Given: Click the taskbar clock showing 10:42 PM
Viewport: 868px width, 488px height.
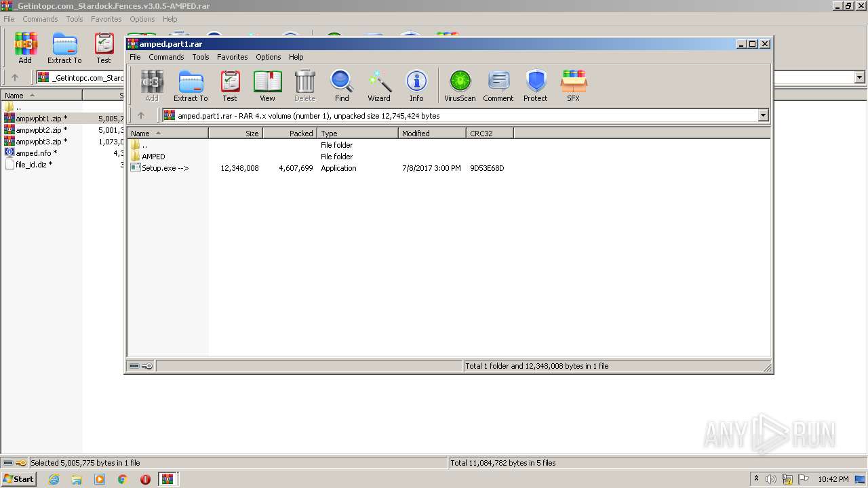Looking at the screenshot, I should 833,479.
